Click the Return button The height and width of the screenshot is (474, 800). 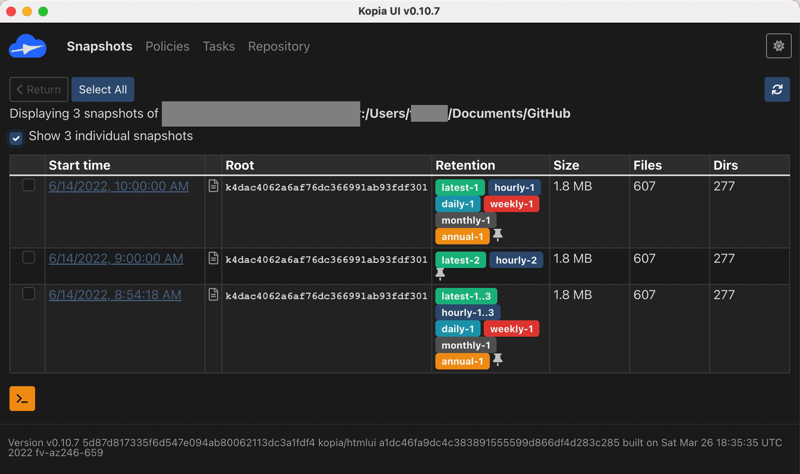(x=39, y=89)
